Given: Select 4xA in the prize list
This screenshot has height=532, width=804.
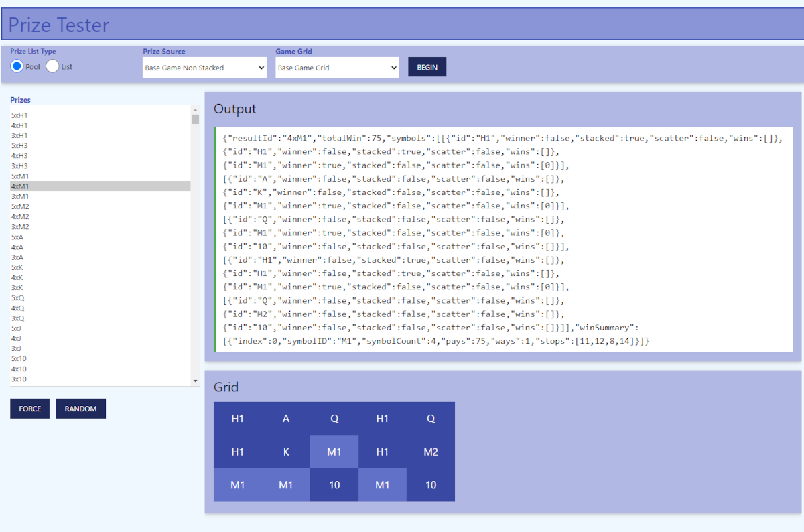Looking at the screenshot, I should 18,247.
